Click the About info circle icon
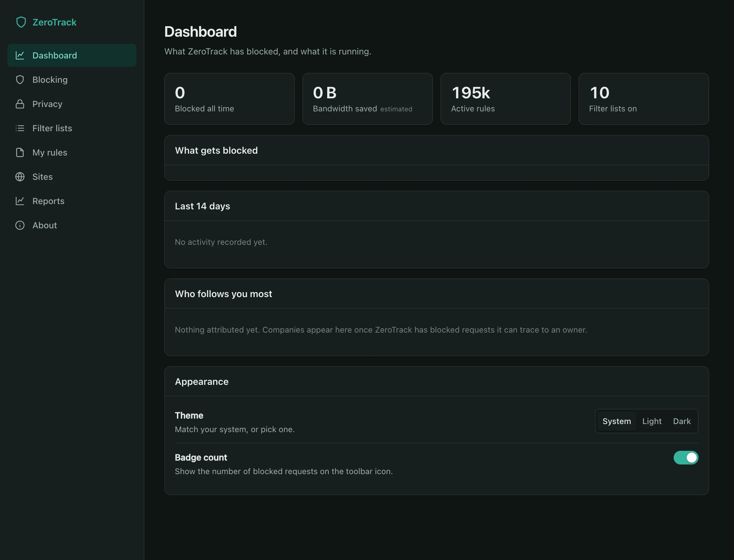Screen dimensions: 734x560 point(20,225)
